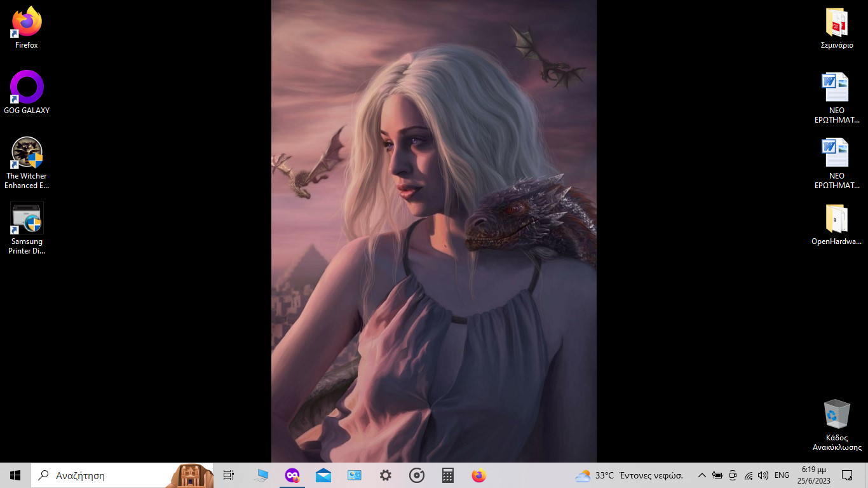
Task: Open the Firefox desktop shortcut
Action: pos(27,28)
